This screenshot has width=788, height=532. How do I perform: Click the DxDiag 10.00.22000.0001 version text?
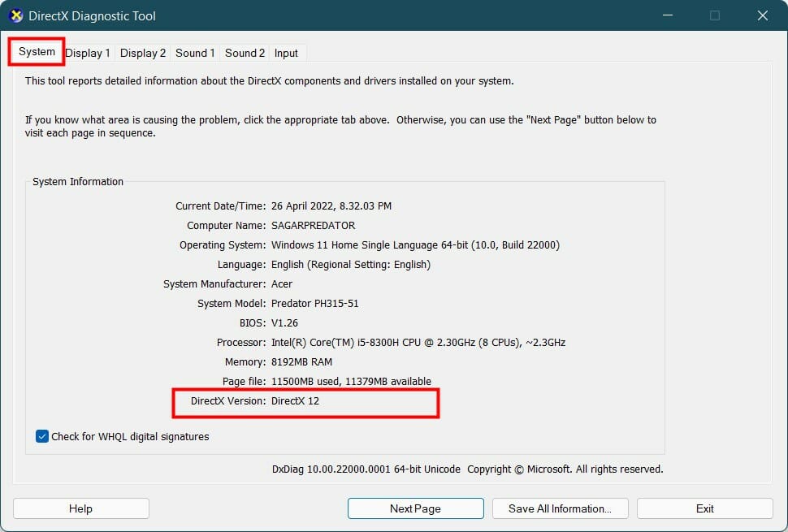[366, 469]
